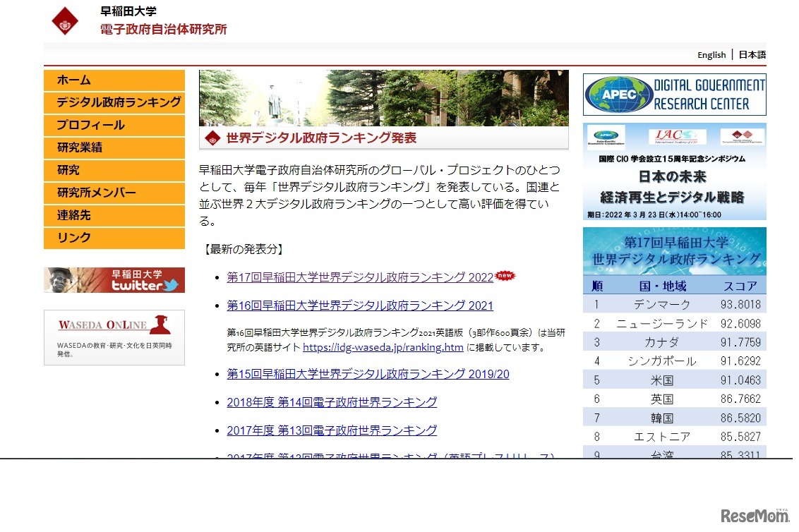Viewport: 799px width, 532px height.
Task: Click the APEC Digital Government Research Center logo
Action: point(674,95)
